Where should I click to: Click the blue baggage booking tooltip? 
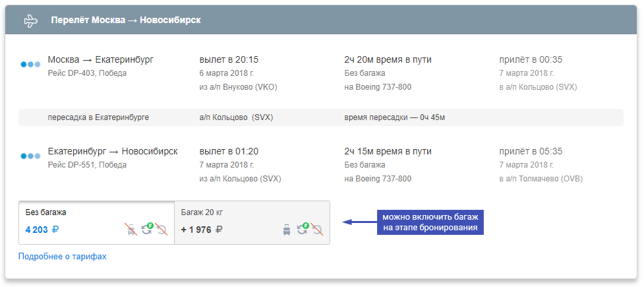click(430, 222)
